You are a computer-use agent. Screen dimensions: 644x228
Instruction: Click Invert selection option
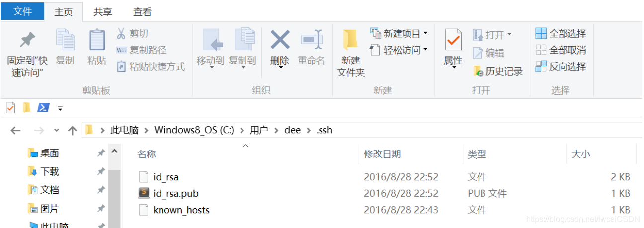tap(561, 67)
